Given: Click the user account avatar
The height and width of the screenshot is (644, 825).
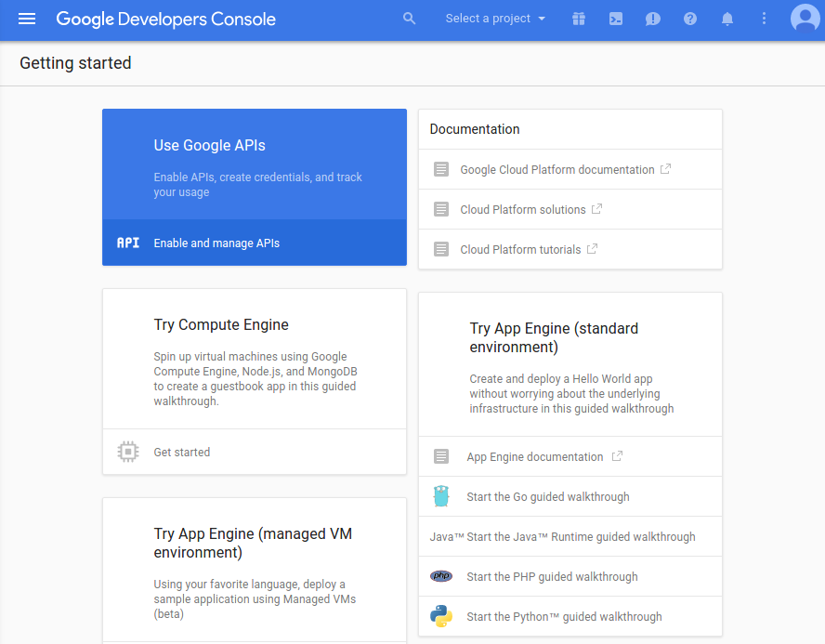Looking at the screenshot, I should coord(805,18).
